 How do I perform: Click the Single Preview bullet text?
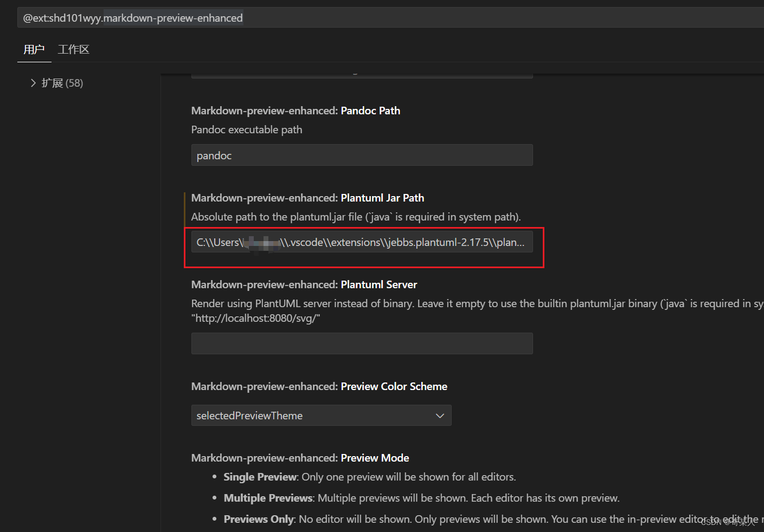[370, 477]
